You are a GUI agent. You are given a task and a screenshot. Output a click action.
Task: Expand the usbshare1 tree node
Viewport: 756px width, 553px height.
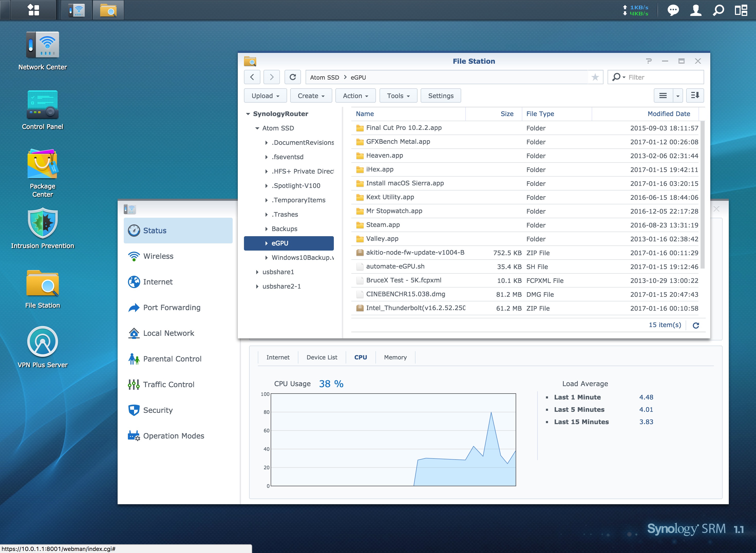[x=257, y=272]
